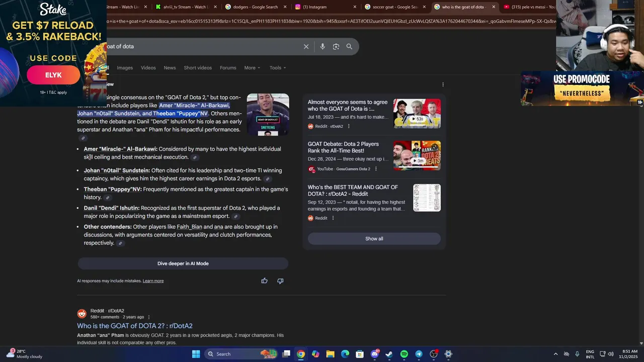Screen dimensions: 644x362
Task: Open source link icon after Other contenders bullet
Action: tap(120, 243)
